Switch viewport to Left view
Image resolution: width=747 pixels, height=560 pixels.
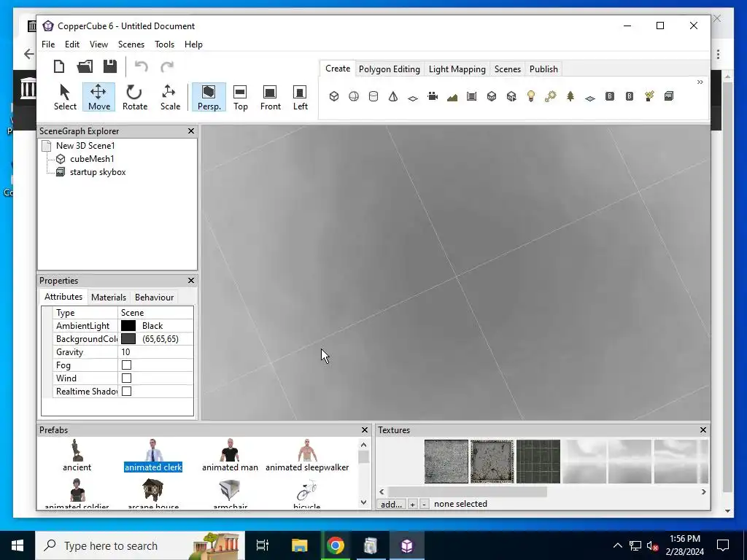pyautogui.click(x=300, y=97)
